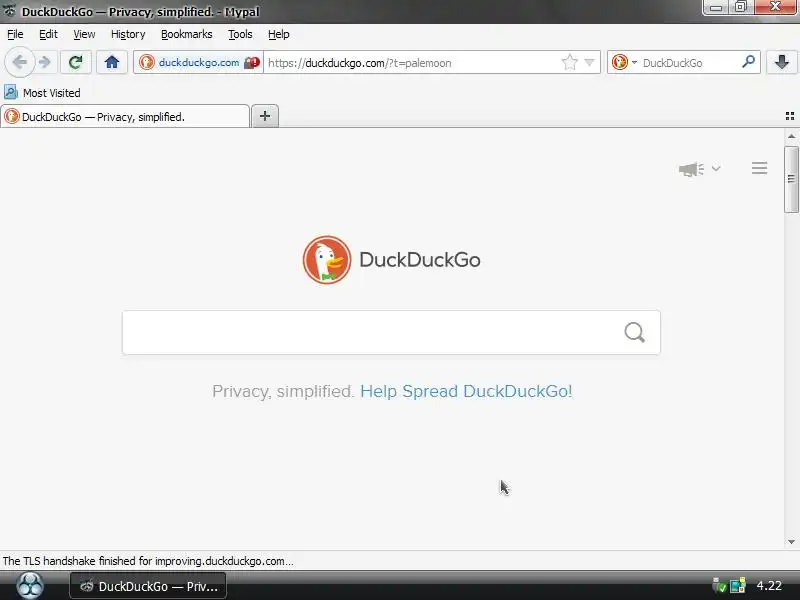This screenshot has height=600, width=800.
Task: Open the Bookmarks menu
Action: click(186, 34)
